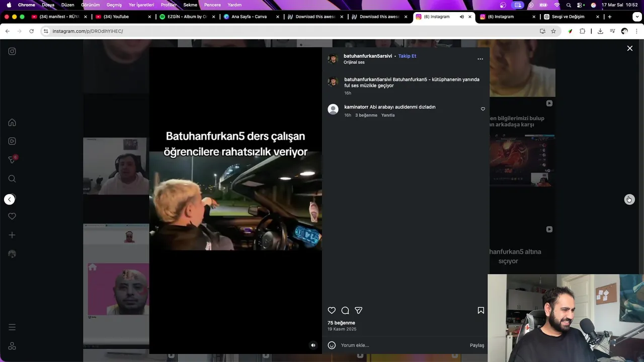Like kaminatorr's comment
The width and height of the screenshot is (644, 362).
coord(483,109)
